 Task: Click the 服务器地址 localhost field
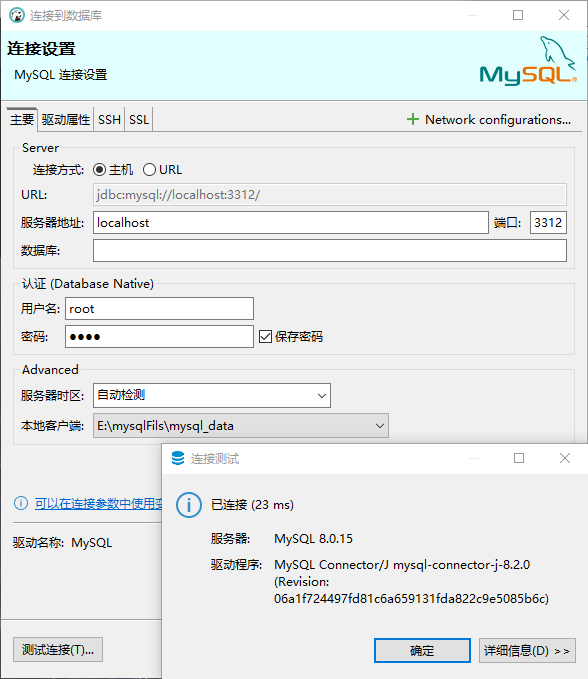pos(291,223)
